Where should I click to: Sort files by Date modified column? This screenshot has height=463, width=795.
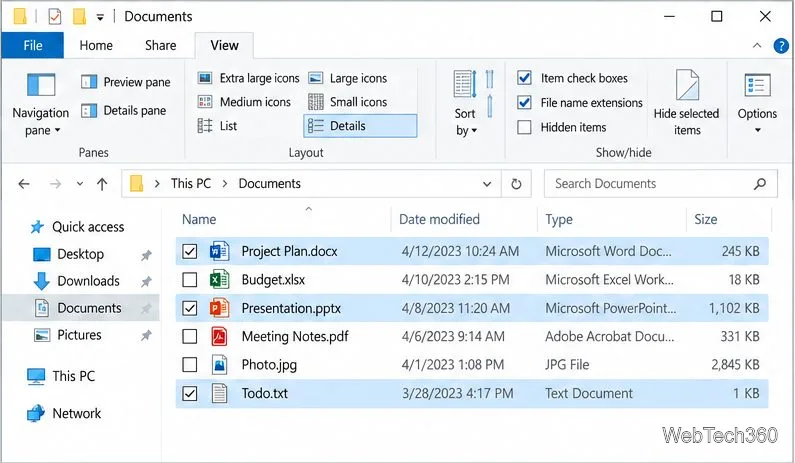(x=439, y=219)
